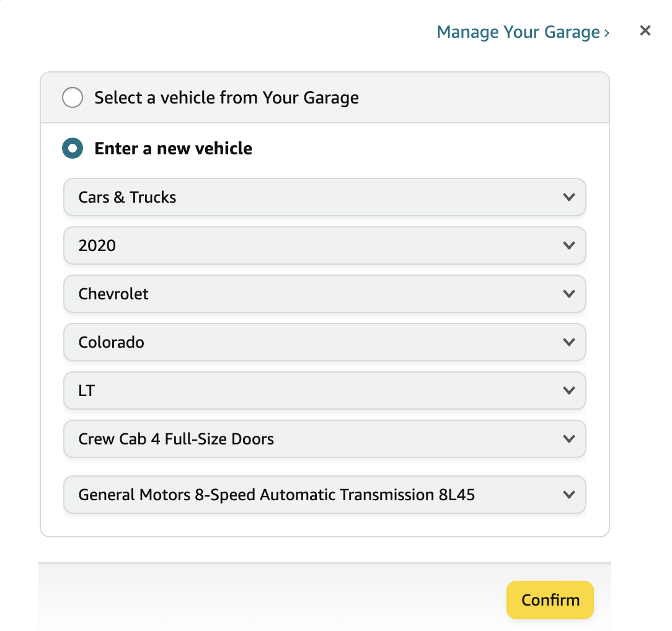
Task: Click the chevron arrow on the LT field
Action: point(568,391)
